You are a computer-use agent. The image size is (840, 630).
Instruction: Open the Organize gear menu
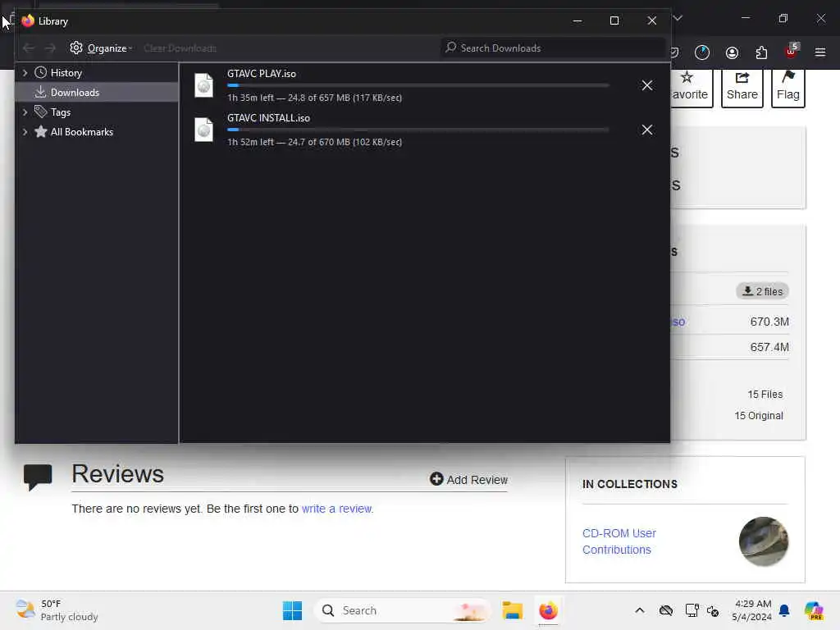tap(101, 48)
